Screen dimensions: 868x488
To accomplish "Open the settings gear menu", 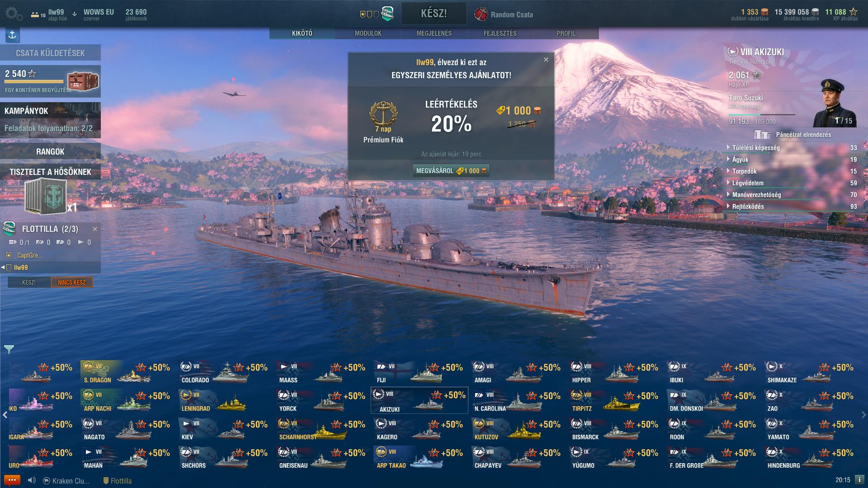I will coord(14,14).
